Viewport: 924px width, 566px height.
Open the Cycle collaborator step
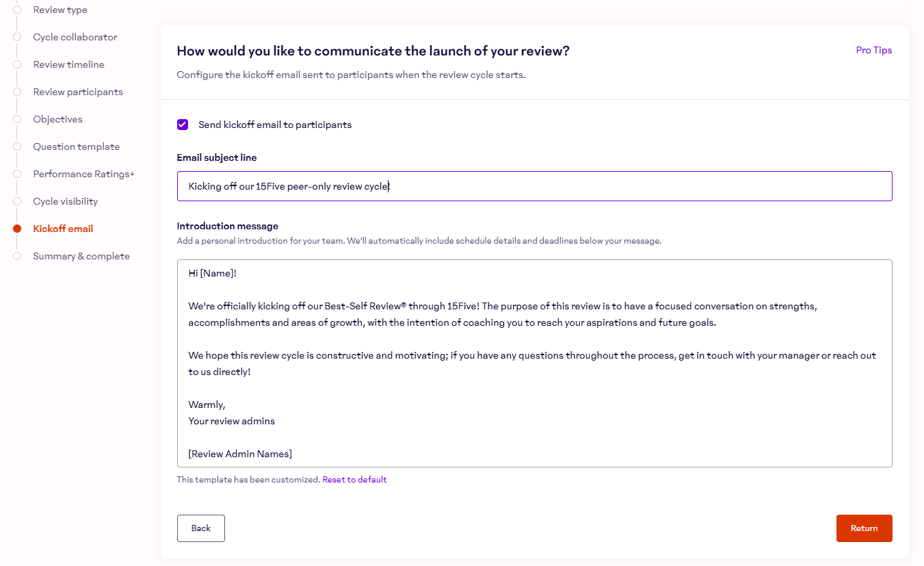pyautogui.click(x=75, y=37)
